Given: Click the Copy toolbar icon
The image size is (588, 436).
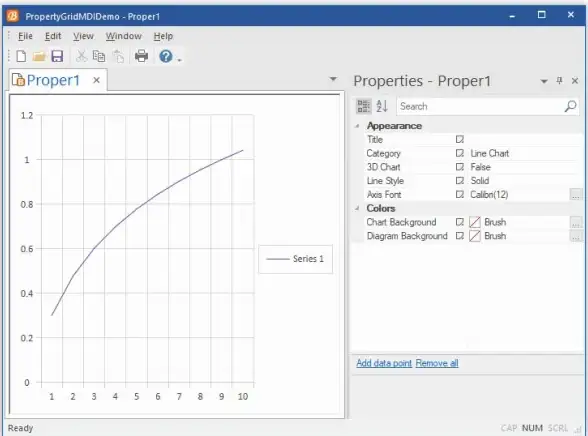Looking at the screenshot, I should tap(99, 56).
